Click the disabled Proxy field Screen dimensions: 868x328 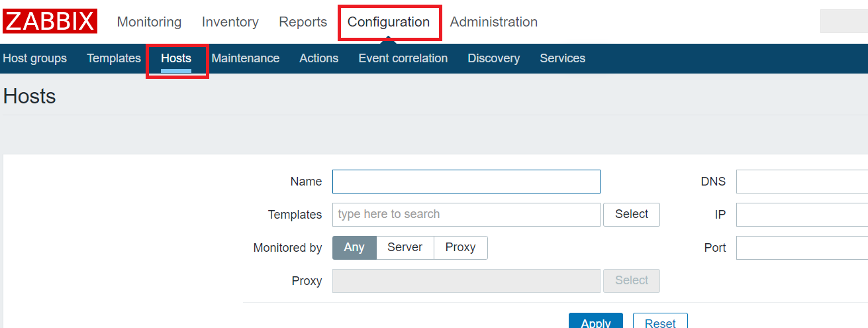[x=466, y=281]
